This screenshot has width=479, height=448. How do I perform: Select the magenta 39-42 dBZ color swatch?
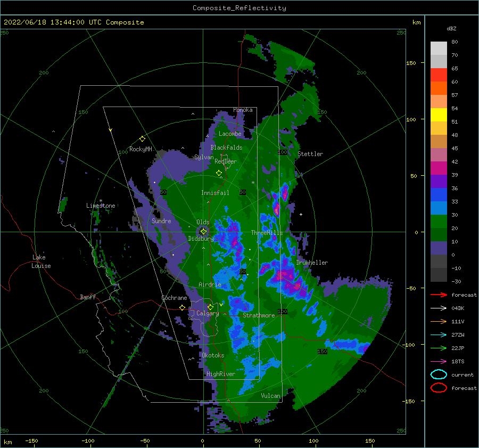pyautogui.click(x=439, y=168)
